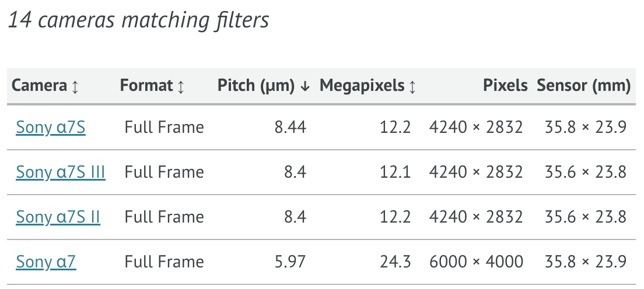This screenshot has width=644, height=289.
Task: Click the 35.8 × 23.9 sensor cell for Sony α7
Action: tap(586, 262)
